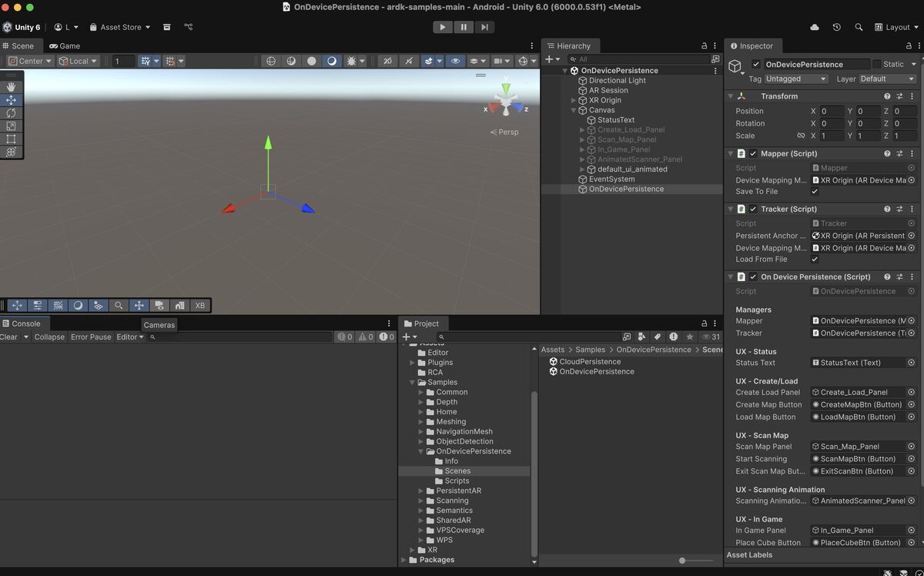Select the Scripts folder in Project tree

click(457, 481)
